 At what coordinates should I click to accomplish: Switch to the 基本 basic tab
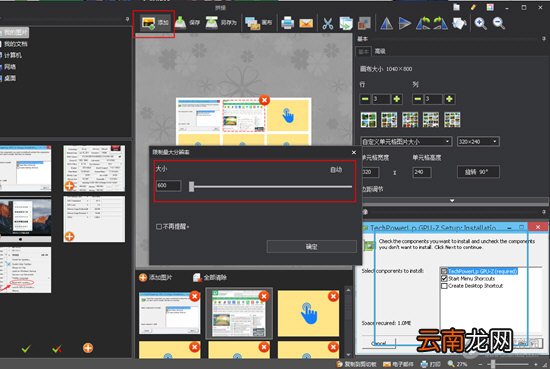[363, 52]
